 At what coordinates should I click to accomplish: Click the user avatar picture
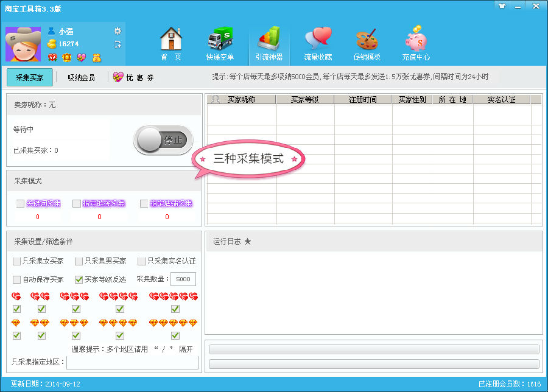(23, 44)
